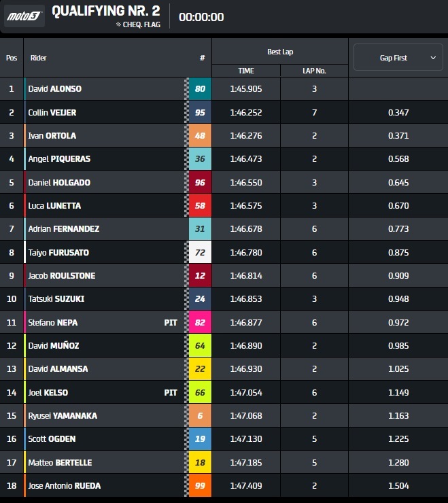Click Ryusei Yamanaka's number 6 badge
The height and width of the screenshot is (503, 448).
click(x=200, y=416)
